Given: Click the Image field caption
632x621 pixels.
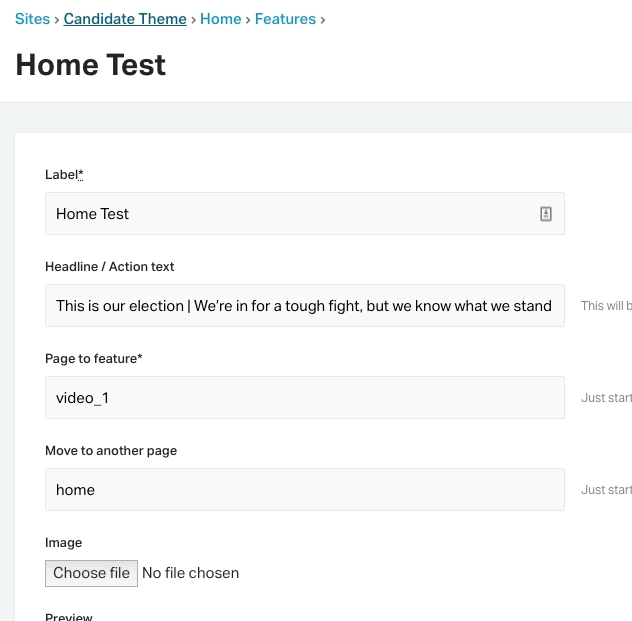Looking at the screenshot, I should click(x=64, y=543).
